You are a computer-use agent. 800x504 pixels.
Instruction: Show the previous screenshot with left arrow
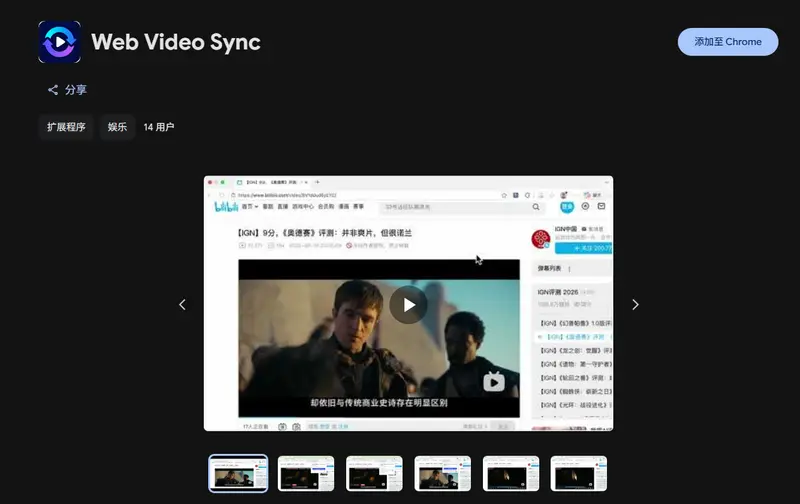coord(182,305)
